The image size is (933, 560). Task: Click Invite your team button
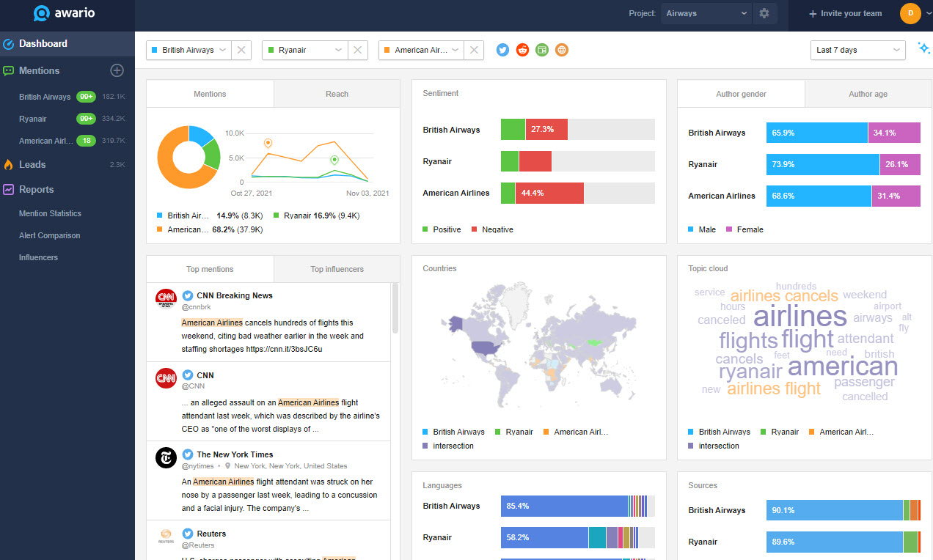[x=844, y=13]
